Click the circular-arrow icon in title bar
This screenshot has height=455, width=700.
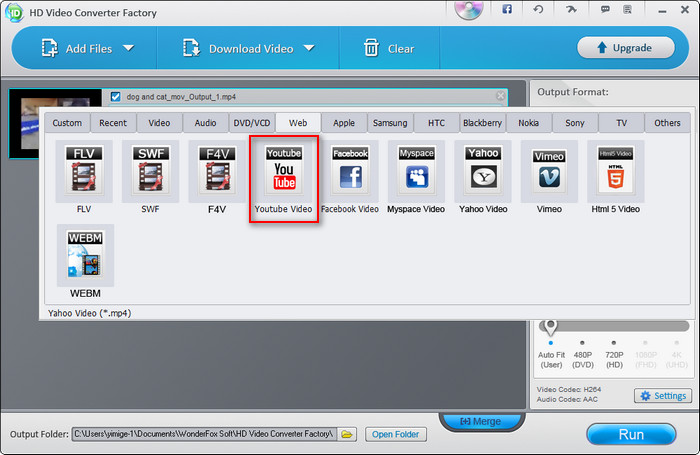(x=538, y=9)
